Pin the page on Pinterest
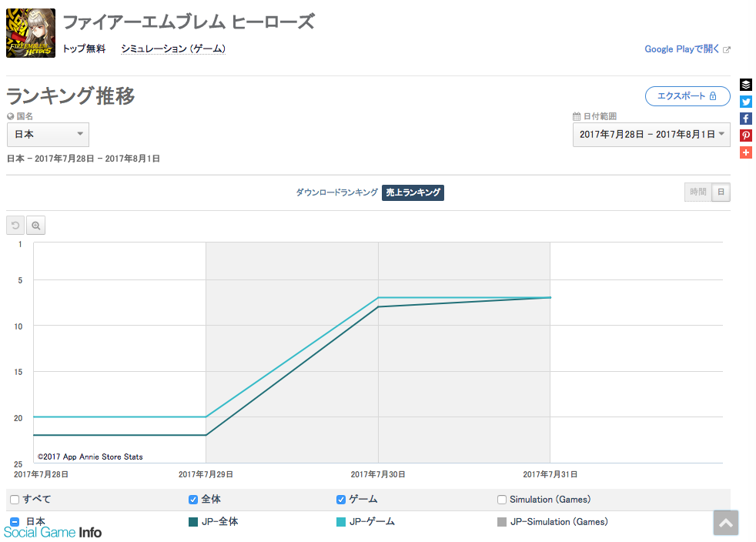The width and height of the screenshot is (756, 542). click(x=746, y=135)
